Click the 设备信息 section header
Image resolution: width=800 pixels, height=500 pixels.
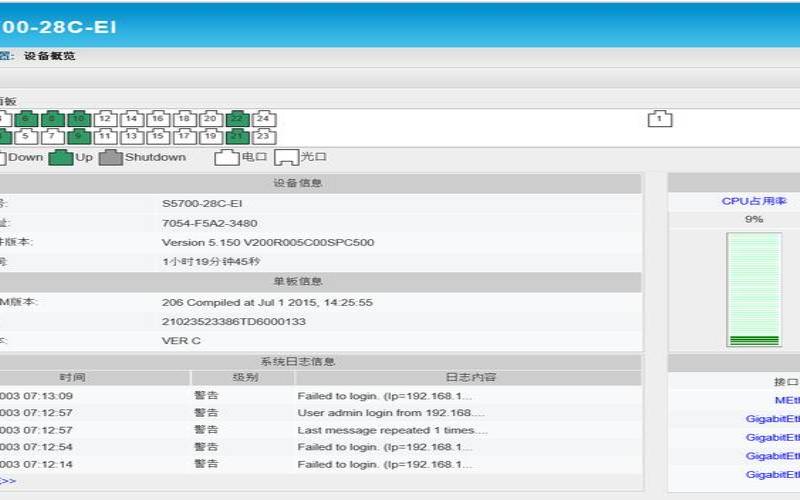pyautogui.click(x=297, y=183)
